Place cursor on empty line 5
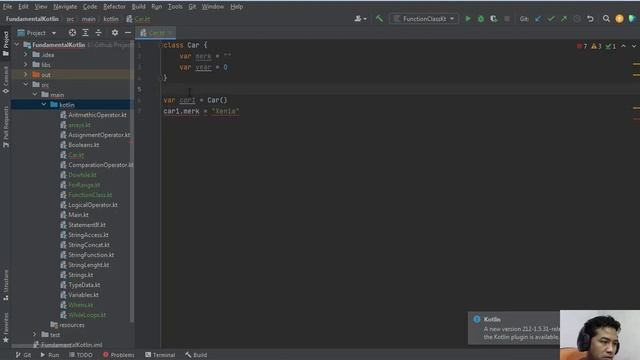The image size is (640, 360). (x=400, y=89)
